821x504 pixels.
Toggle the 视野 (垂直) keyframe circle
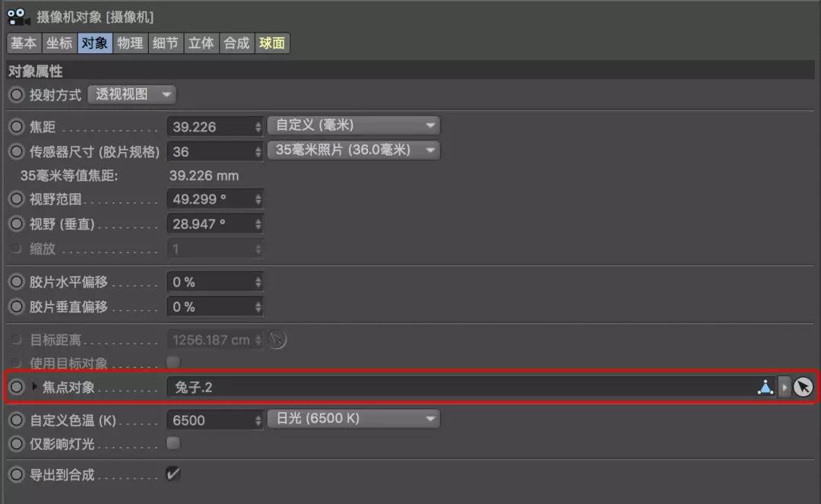(17, 224)
